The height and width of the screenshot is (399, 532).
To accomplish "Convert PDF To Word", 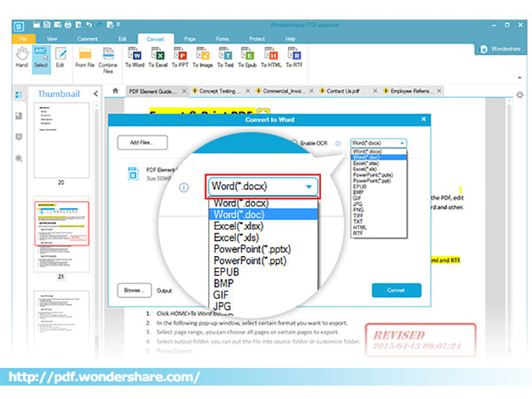I will (x=134, y=58).
